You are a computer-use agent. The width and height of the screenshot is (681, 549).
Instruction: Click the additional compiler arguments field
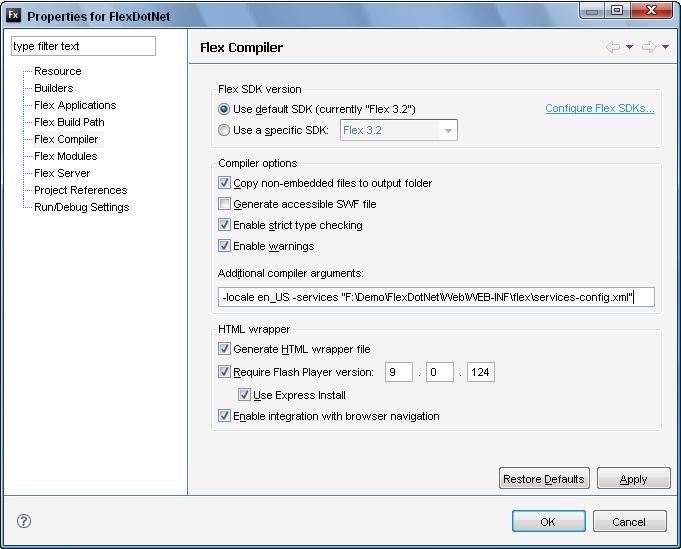[436, 297]
